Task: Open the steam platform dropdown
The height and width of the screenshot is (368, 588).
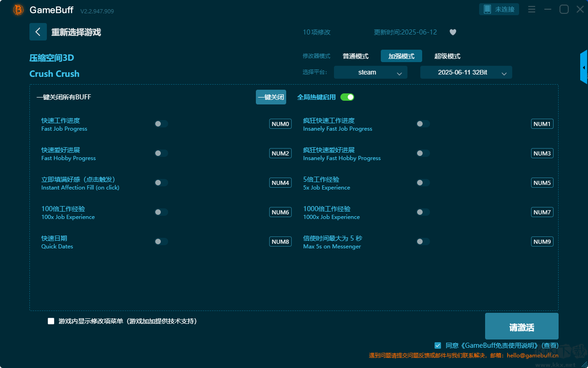Action: click(x=371, y=72)
